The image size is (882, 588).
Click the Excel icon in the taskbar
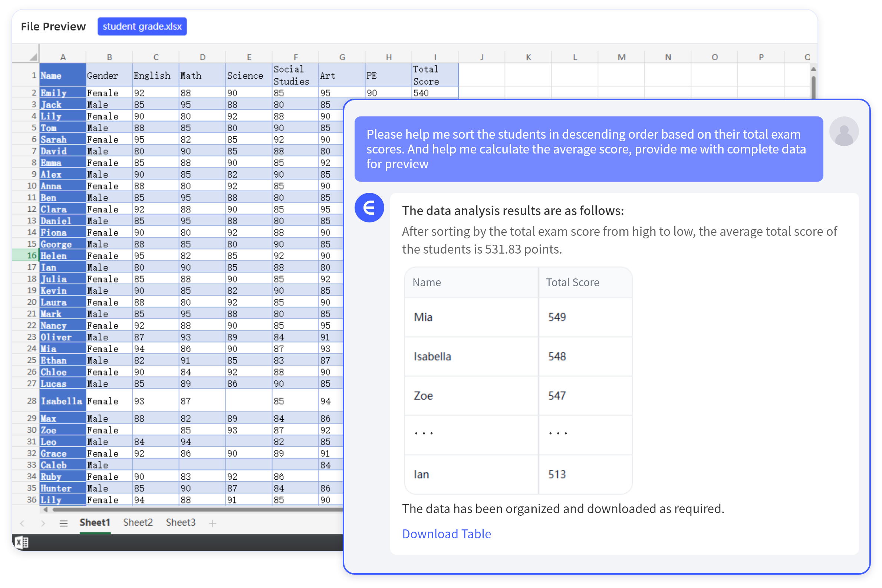pyautogui.click(x=22, y=543)
